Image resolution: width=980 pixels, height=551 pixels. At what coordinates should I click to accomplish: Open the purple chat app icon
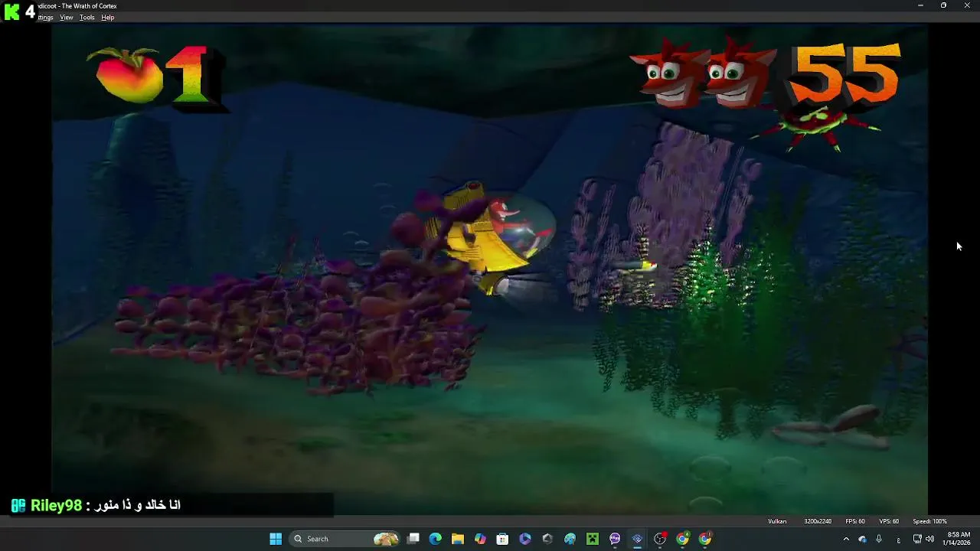[x=615, y=539]
